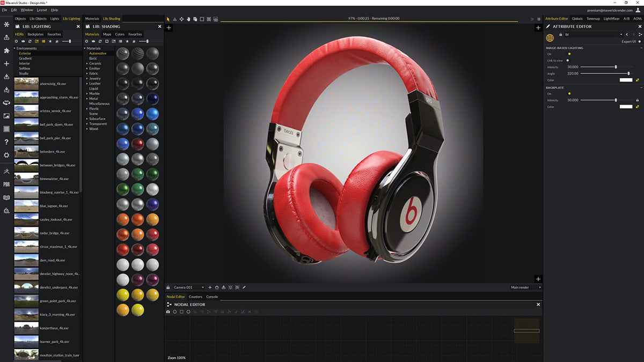Switch to the Globals tab
Screen dimensions: 644x362
pos(577,18)
